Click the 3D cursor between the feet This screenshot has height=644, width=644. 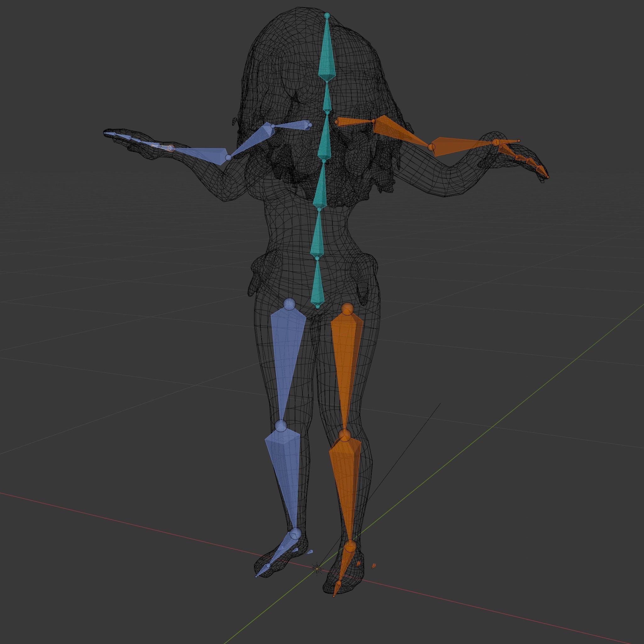[317, 569]
